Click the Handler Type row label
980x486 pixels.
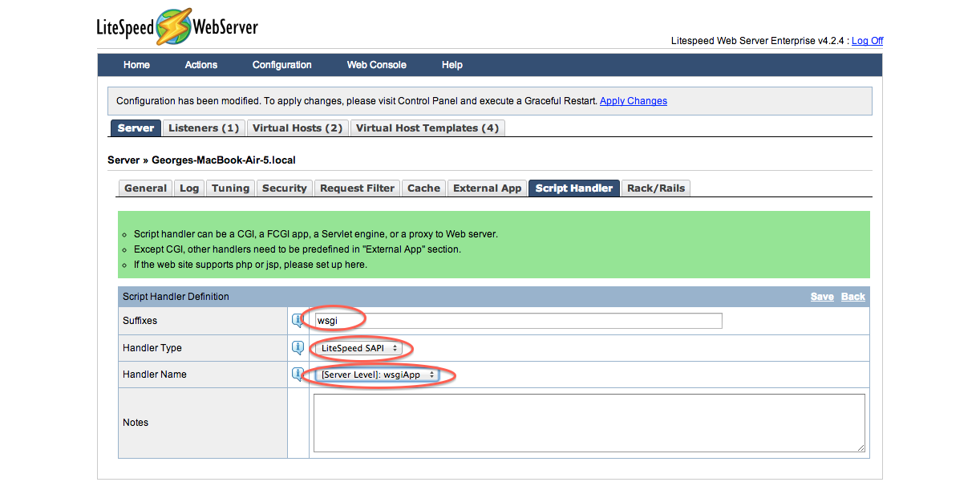pyautogui.click(x=152, y=348)
